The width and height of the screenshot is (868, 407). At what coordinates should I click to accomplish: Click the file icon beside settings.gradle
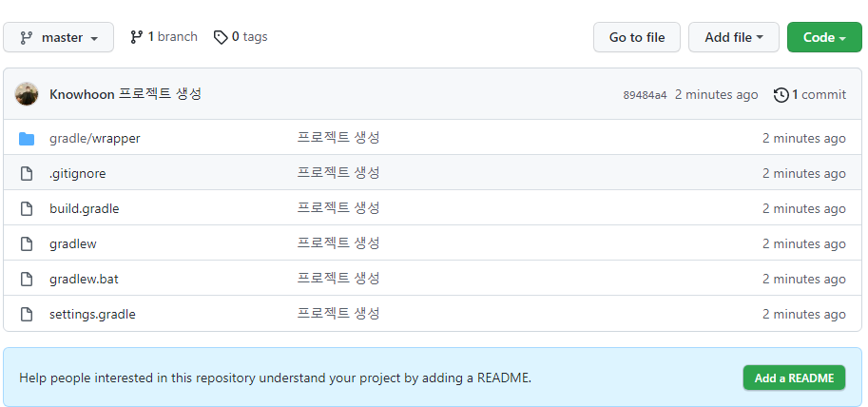coord(27,315)
